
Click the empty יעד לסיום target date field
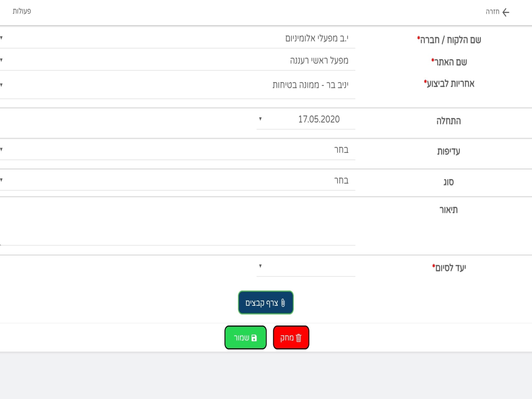click(x=306, y=267)
